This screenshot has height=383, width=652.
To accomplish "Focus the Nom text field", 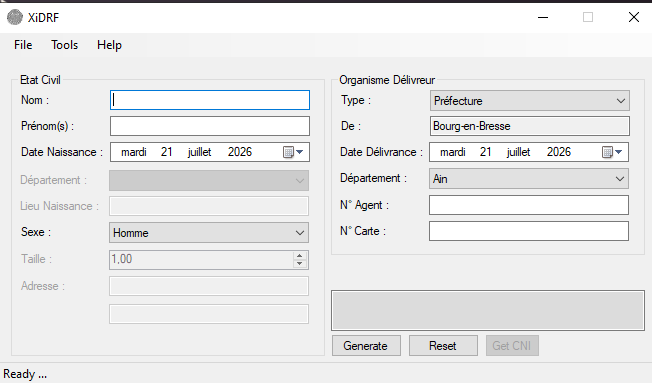I will click(x=210, y=100).
